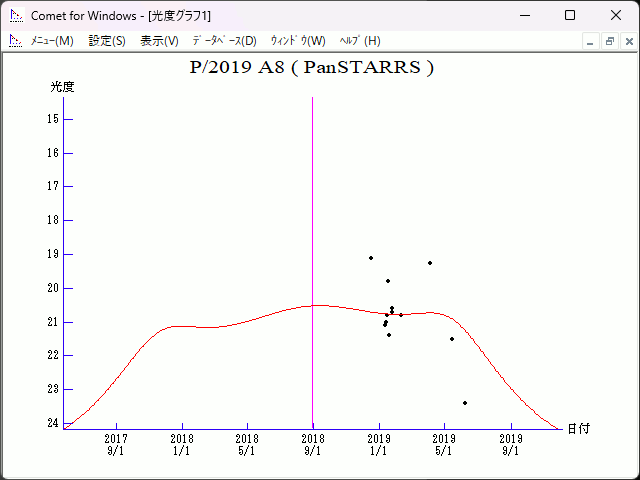Close the inner 光度グラフ1 child window
Screen dimensions: 640x480
click(627, 41)
